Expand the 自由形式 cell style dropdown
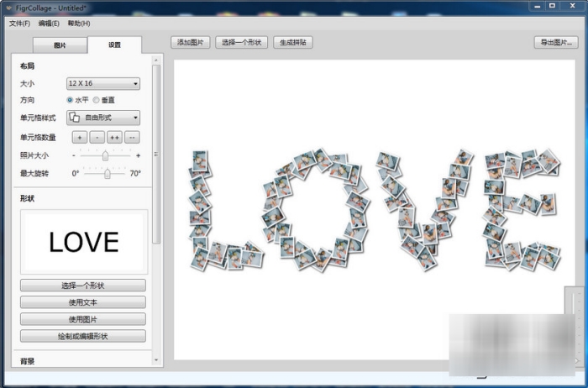 pyautogui.click(x=135, y=118)
